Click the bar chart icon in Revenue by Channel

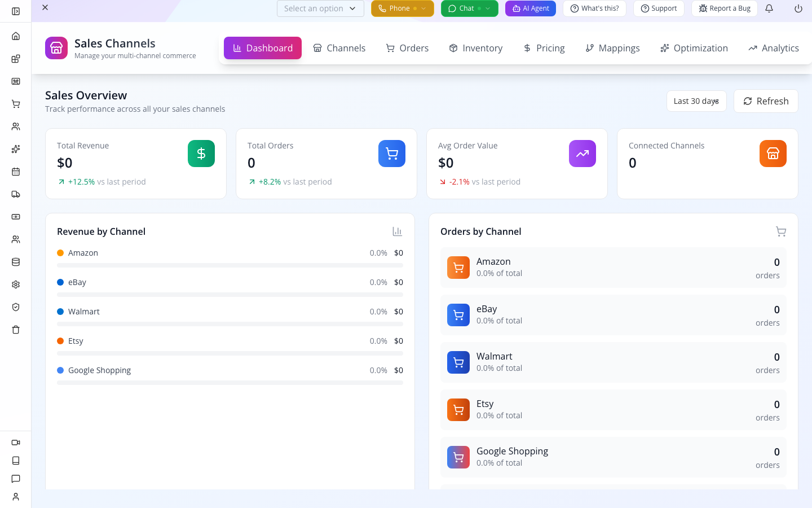398,231
